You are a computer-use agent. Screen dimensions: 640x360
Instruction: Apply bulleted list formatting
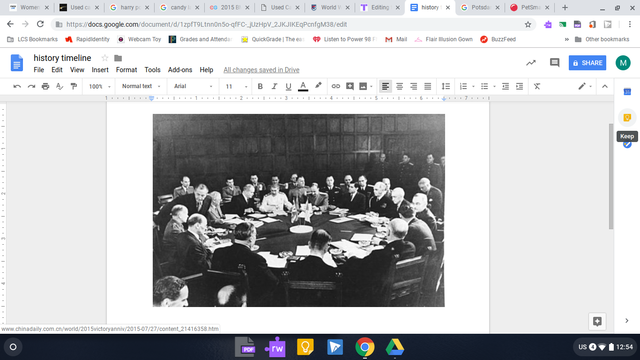484,86
